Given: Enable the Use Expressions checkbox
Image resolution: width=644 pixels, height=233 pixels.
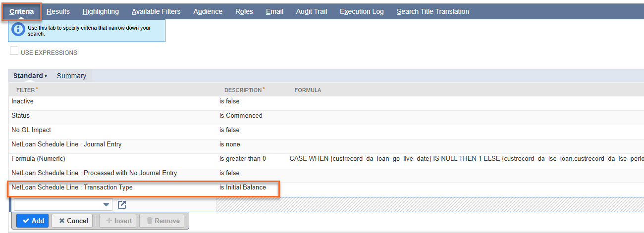Looking at the screenshot, I should pyautogui.click(x=14, y=51).
